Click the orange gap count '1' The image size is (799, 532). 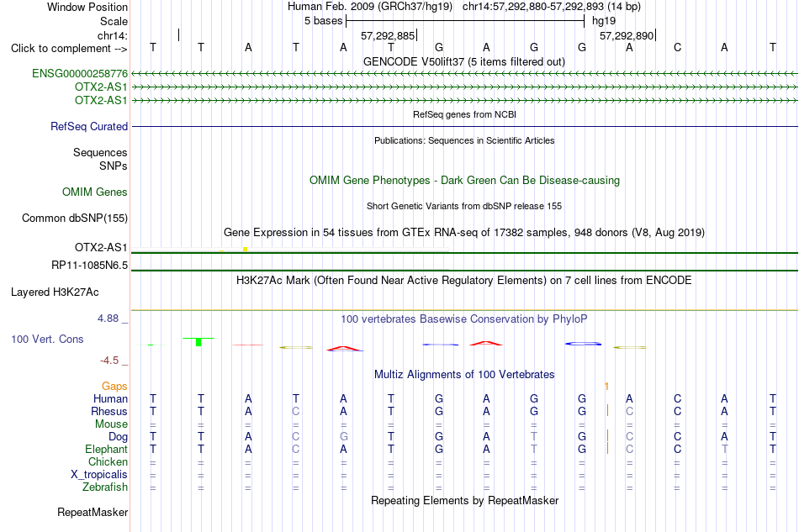(606, 387)
